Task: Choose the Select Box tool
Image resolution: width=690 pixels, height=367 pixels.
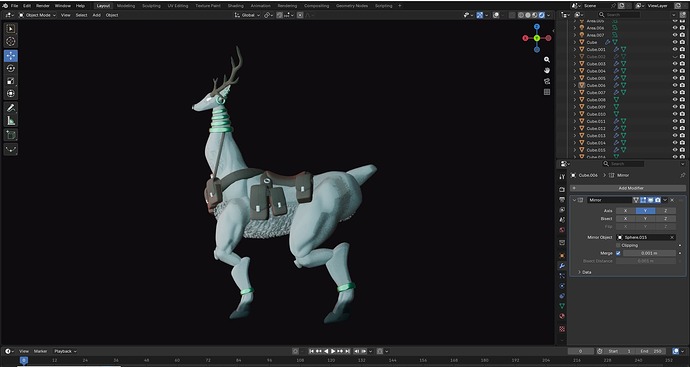Action: point(11,29)
